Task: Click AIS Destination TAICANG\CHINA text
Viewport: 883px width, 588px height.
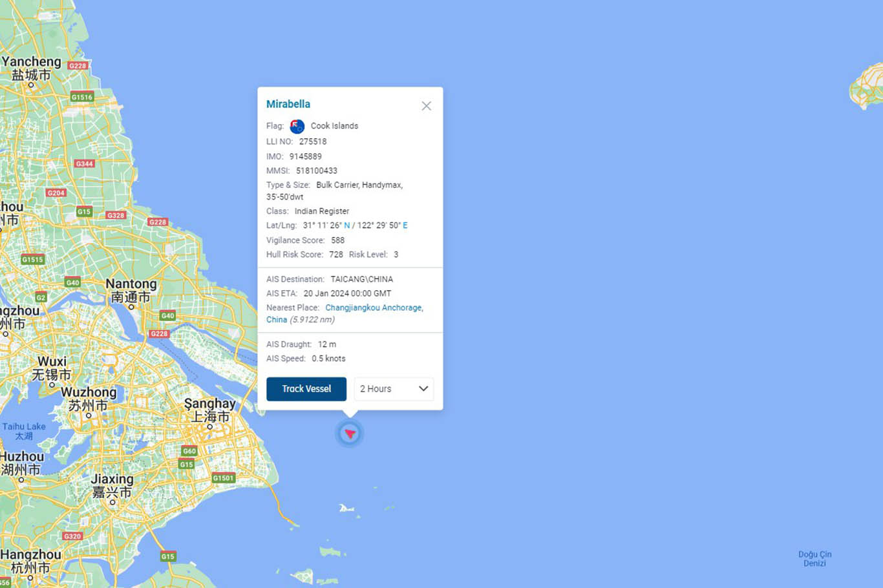Action: click(362, 279)
